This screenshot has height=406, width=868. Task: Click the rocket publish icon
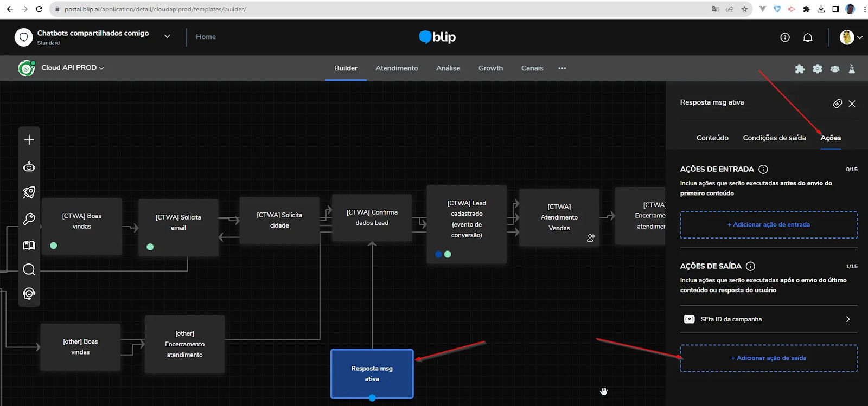coord(29,192)
